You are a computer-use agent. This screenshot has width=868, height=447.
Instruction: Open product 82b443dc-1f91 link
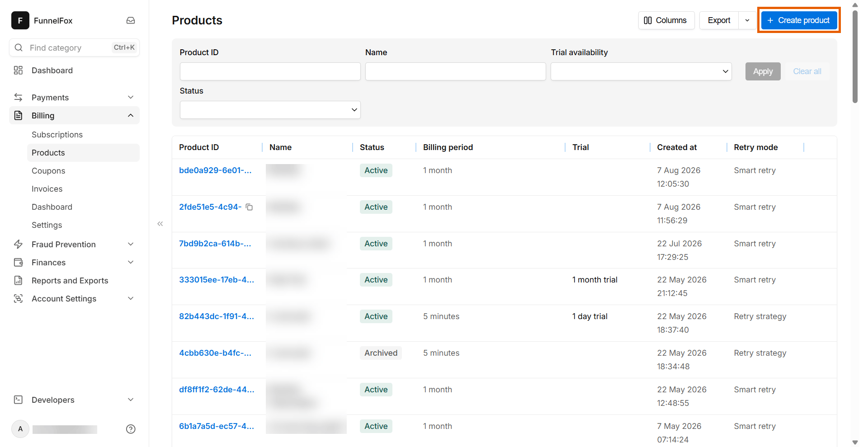217,316
